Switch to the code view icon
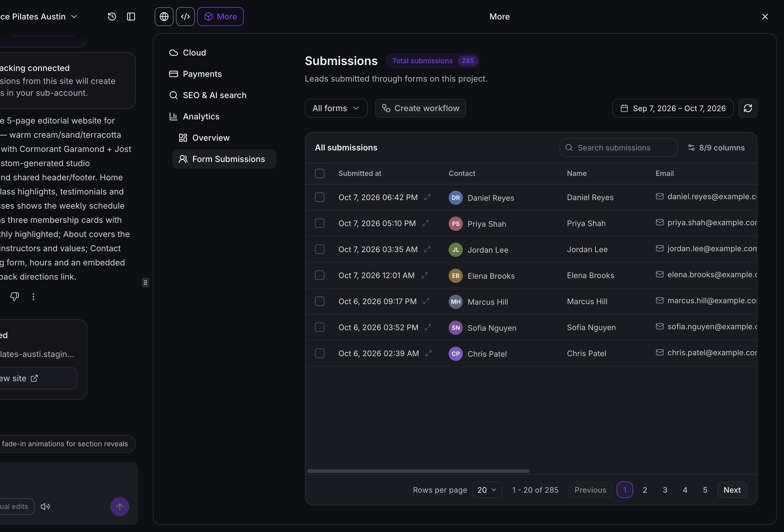Image resolution: width=784 pixels, height=532 pixels. (x=185, y=17)
